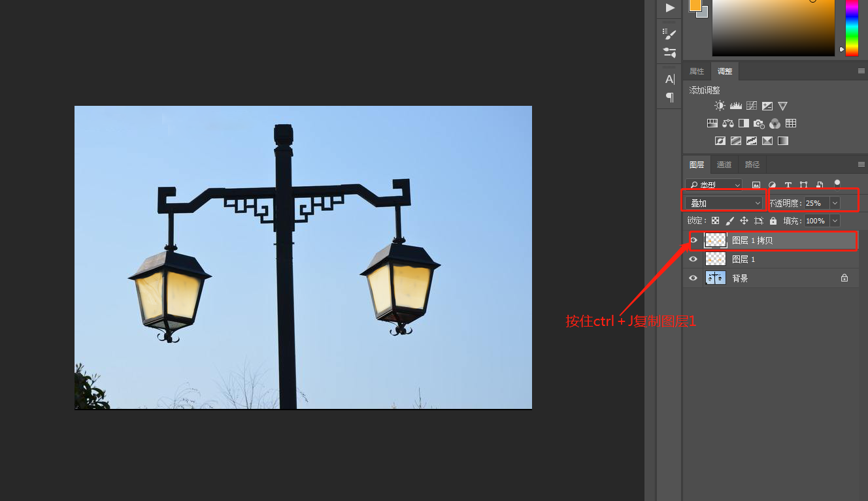The width and height of the screenshot is (868, 501).
Task: Add a Color Lookup adjustment
Action: (791, 123)
